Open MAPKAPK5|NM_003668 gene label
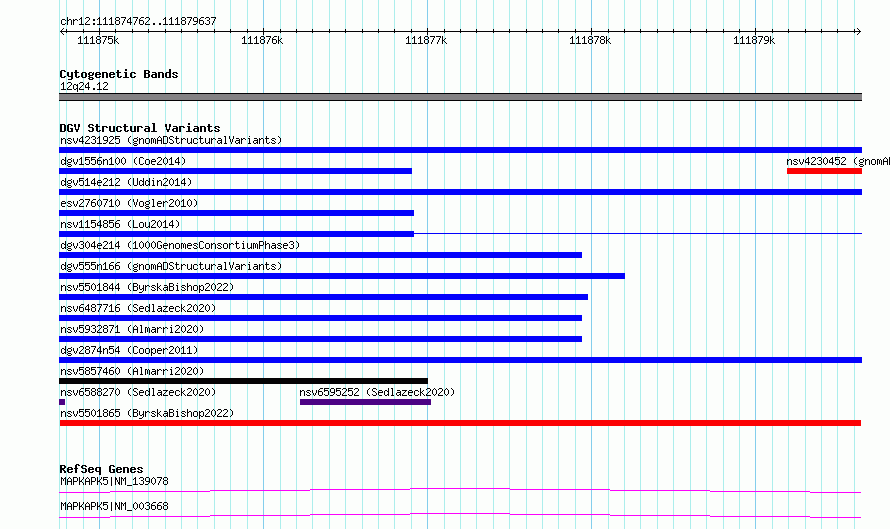This screenshot has height=529, width=890. [114, 506]
